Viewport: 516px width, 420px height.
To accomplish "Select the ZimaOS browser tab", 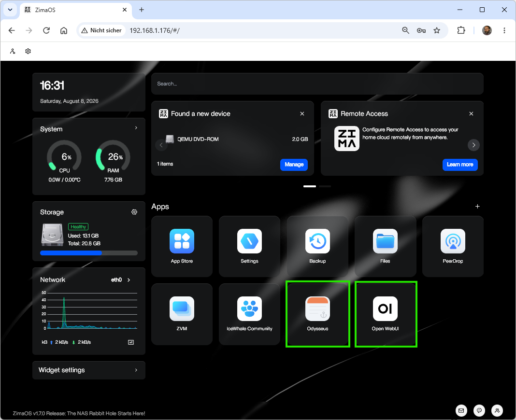I will (76, 10).
